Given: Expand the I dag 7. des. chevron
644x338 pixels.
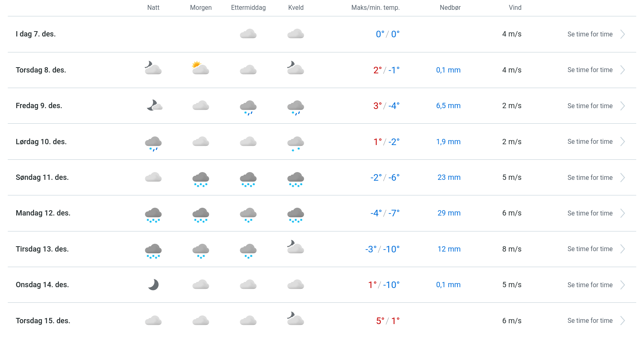Looking at the screenshot, I should (x=622, y=34).
